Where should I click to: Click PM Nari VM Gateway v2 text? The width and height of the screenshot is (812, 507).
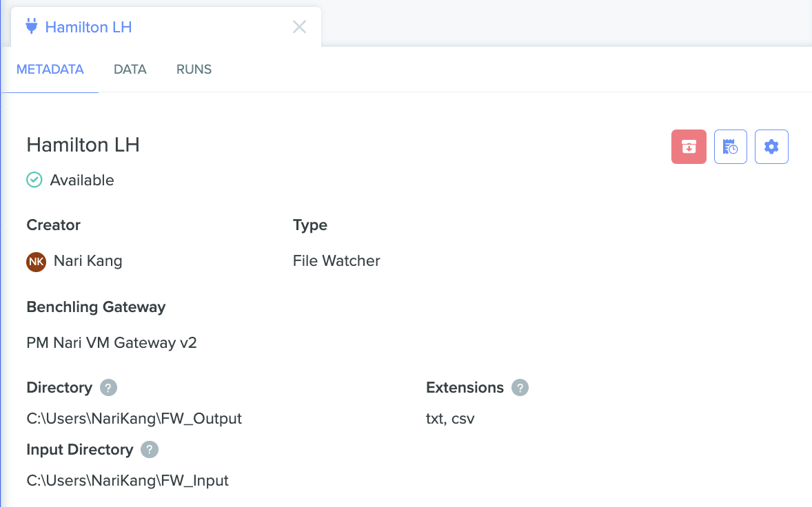tap(112, 342)
